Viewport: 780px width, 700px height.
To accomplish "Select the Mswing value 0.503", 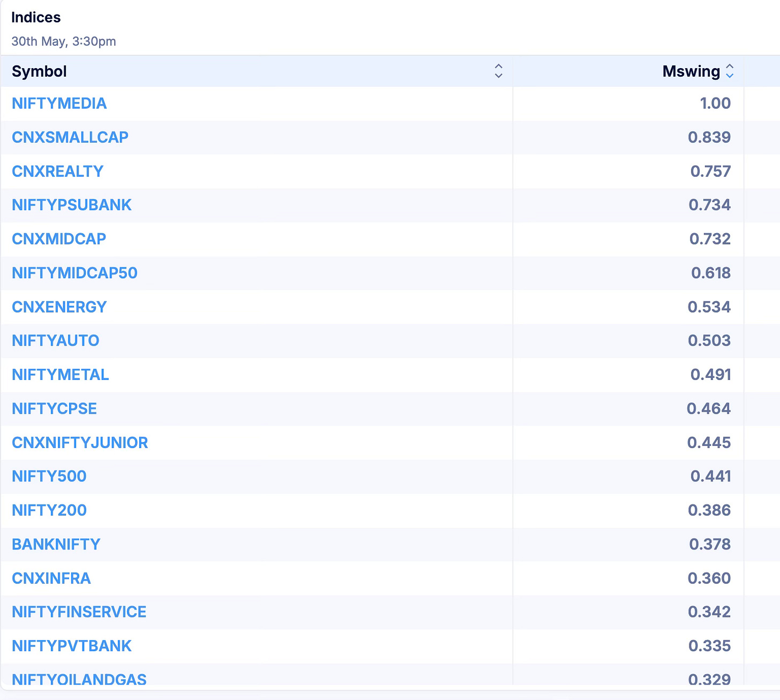I will click(x=709, y=340).
